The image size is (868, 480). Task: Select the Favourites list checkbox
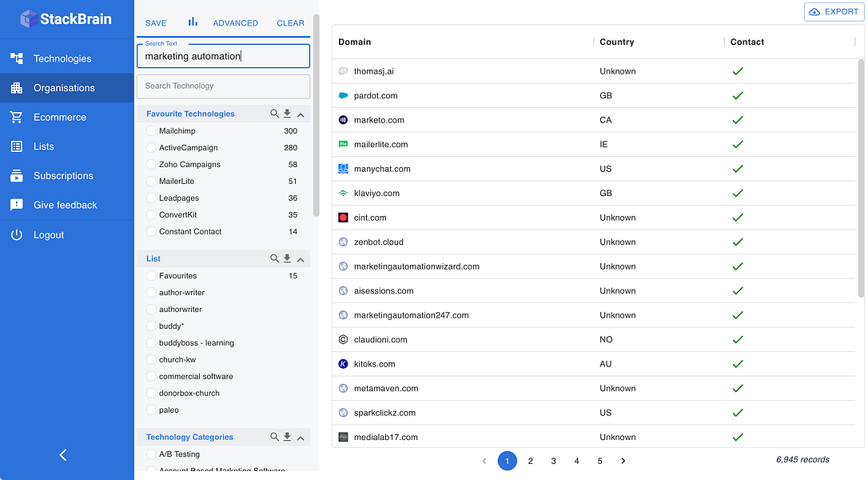click(x=150, y=275)
